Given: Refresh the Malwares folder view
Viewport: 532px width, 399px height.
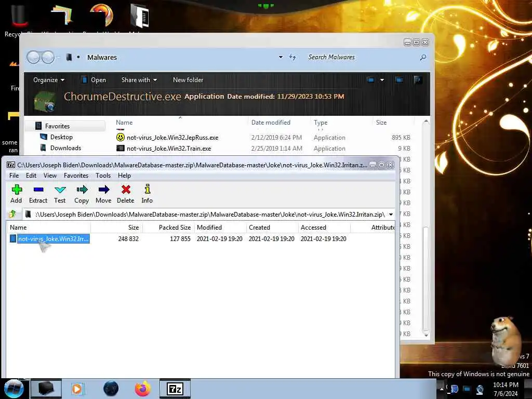Looking at the screenshot, I should click(x=292, y=57).
